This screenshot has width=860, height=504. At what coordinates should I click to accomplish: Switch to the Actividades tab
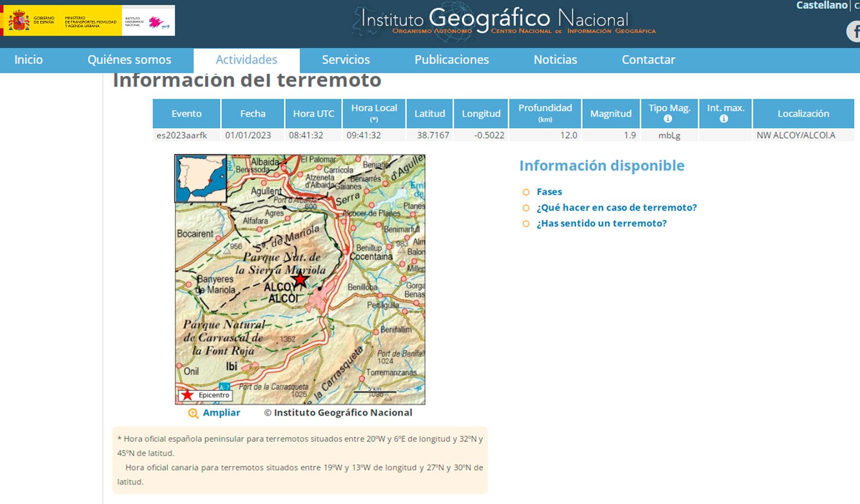coord(247,60)
